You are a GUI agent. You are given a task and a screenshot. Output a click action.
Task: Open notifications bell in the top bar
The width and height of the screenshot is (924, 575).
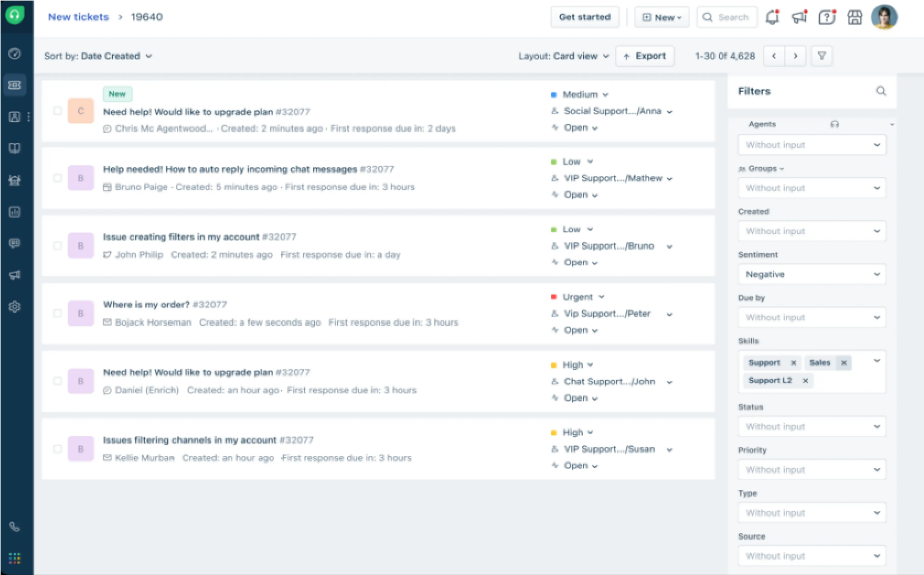pos(772,17)
